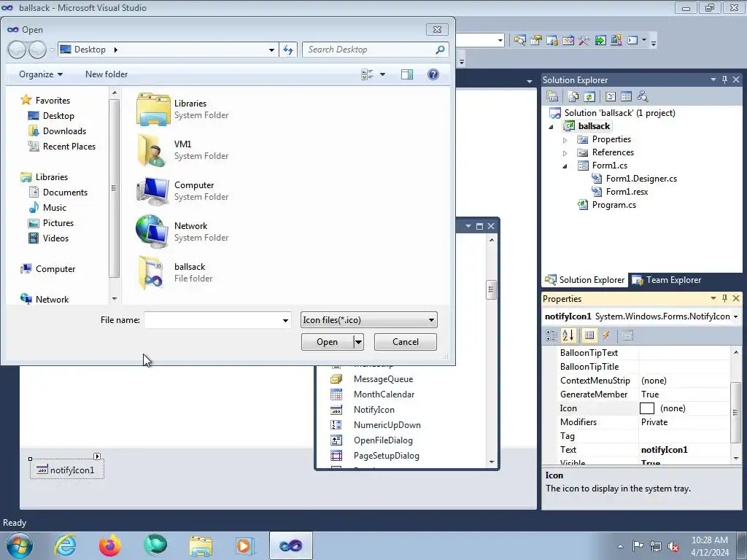Collapse the Form1.cs node
Image resolution: width=747 pixels, height=560 pixels.
pos(565,166)
